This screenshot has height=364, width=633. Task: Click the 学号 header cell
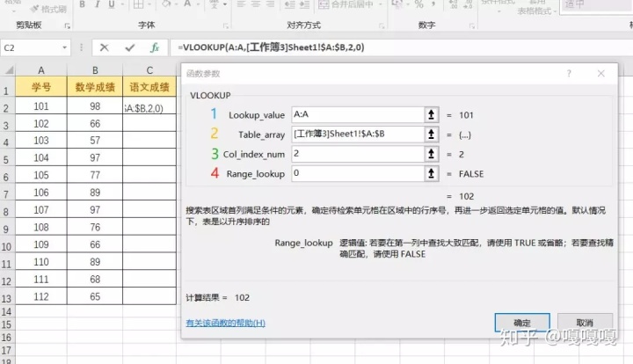(41, 87)
